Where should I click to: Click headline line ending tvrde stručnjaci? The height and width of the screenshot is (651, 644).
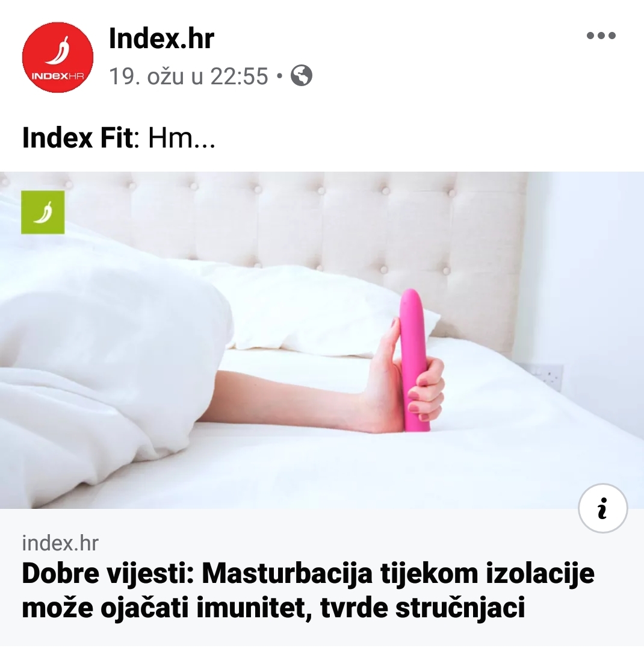pos(273,608)
